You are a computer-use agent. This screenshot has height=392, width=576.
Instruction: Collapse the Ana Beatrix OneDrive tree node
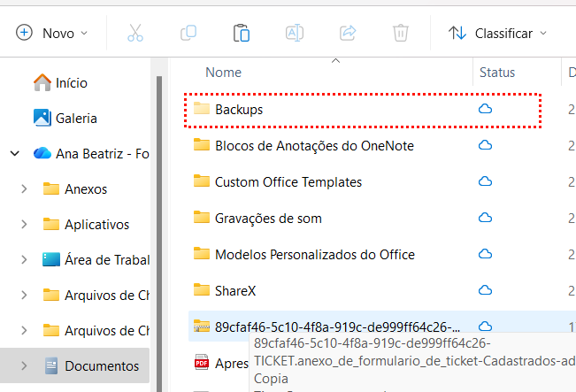pos(15,154)
